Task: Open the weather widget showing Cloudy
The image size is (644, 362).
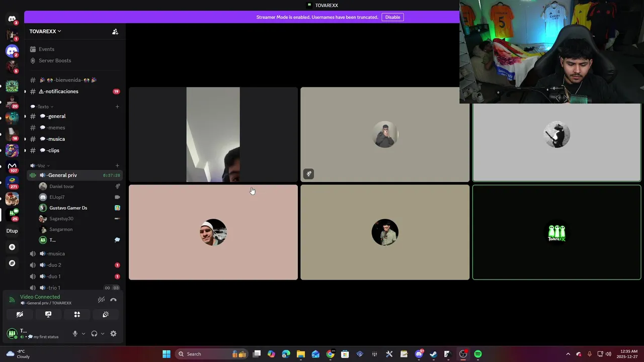Action: pos(18,354)
